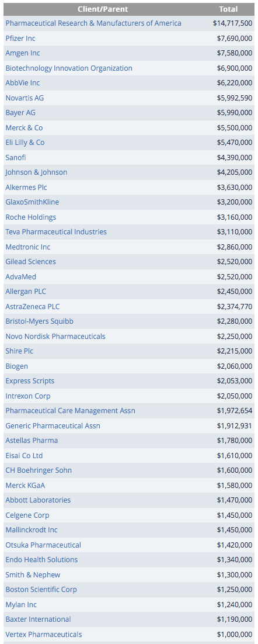Open Novo Nordisk Pharmaceuticals link
This screenshot has height=644, width=258.
(55, 337)
